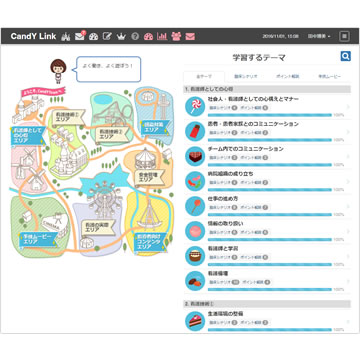
Task: Click the Ferris wheel on the map
Action: point(104,199)
